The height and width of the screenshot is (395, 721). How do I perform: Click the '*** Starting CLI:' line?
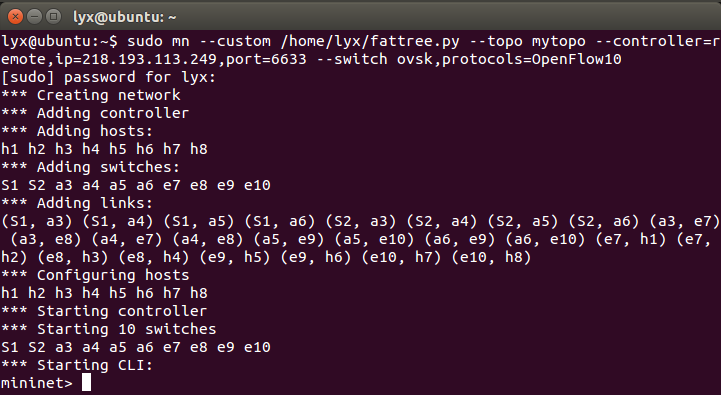(x=77, y=365)
